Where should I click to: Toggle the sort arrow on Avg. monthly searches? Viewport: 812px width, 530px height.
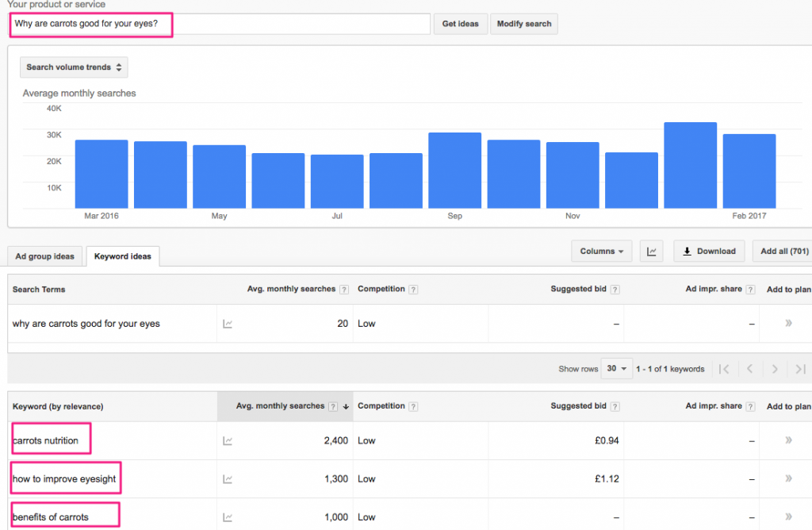tap(346, 405)
